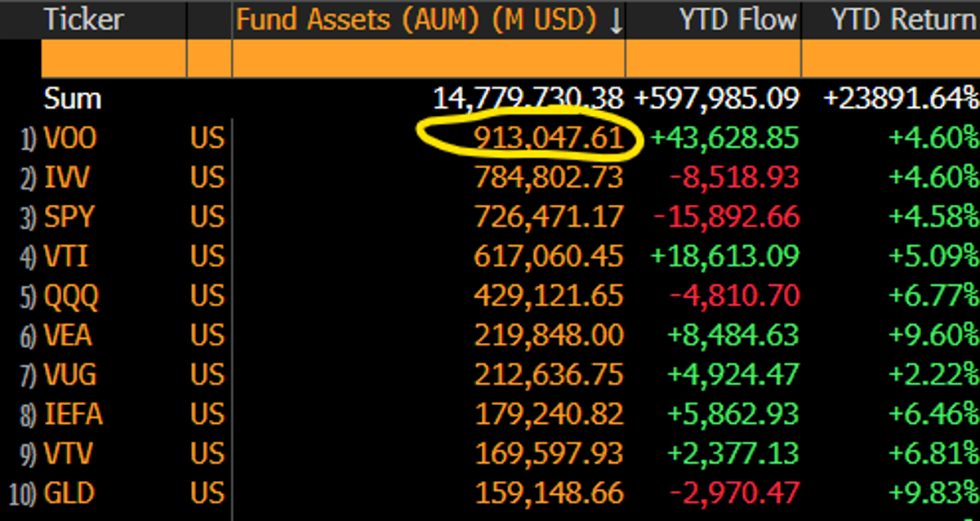
Task: Click the Ticker column header
Action: [x=85, y=20]
